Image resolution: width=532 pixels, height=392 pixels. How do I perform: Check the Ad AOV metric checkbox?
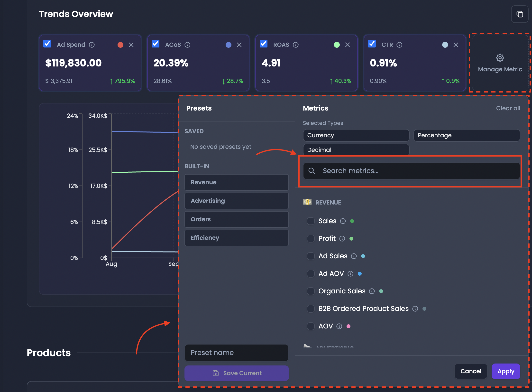coord(311,274)
